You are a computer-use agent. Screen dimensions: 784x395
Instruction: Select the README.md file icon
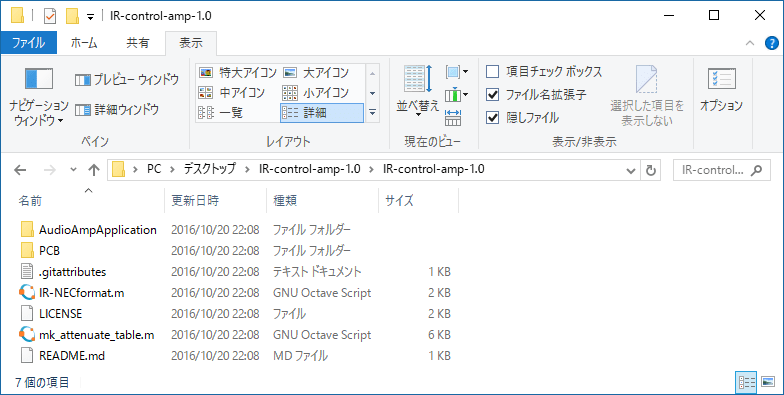pyautogui.click(x=28, y=356)
